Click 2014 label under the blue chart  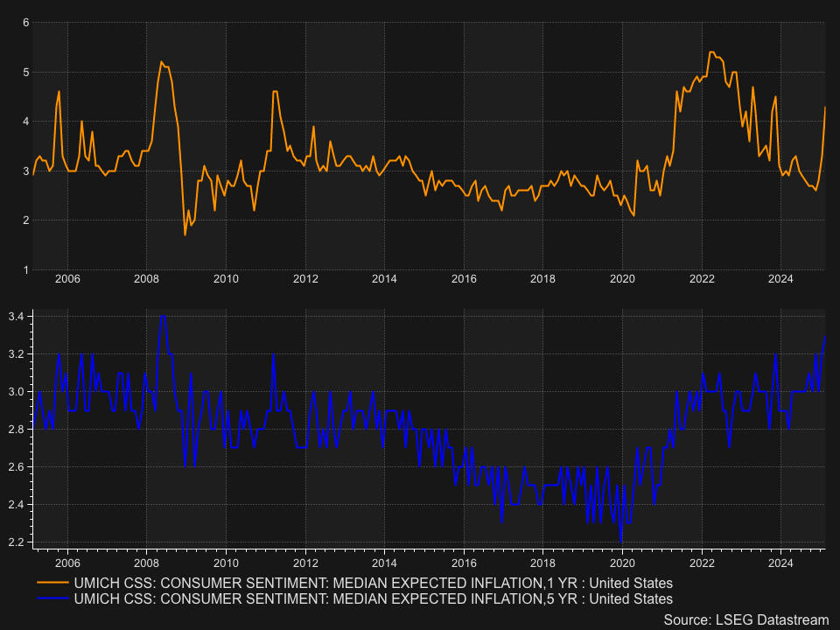(384, 563)
